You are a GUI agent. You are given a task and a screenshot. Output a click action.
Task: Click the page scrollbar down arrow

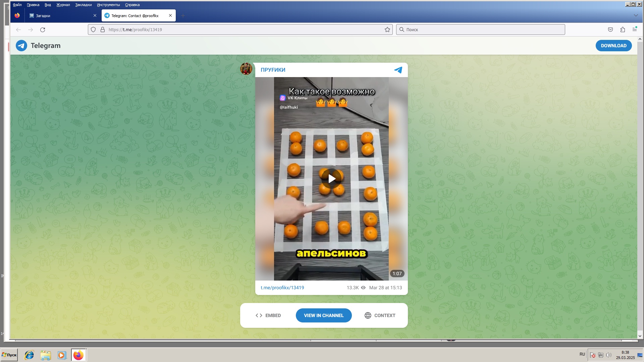pyautogui.click(x=640, y=336)
